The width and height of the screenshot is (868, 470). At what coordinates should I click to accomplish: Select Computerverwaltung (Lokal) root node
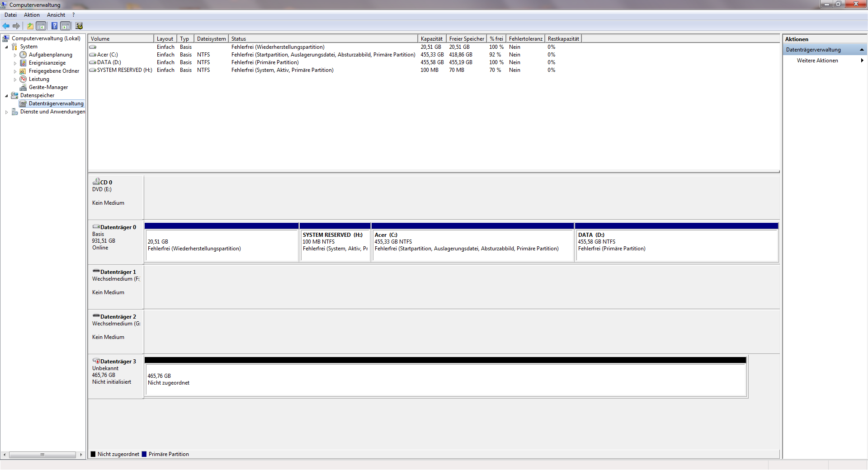point(46,38)
